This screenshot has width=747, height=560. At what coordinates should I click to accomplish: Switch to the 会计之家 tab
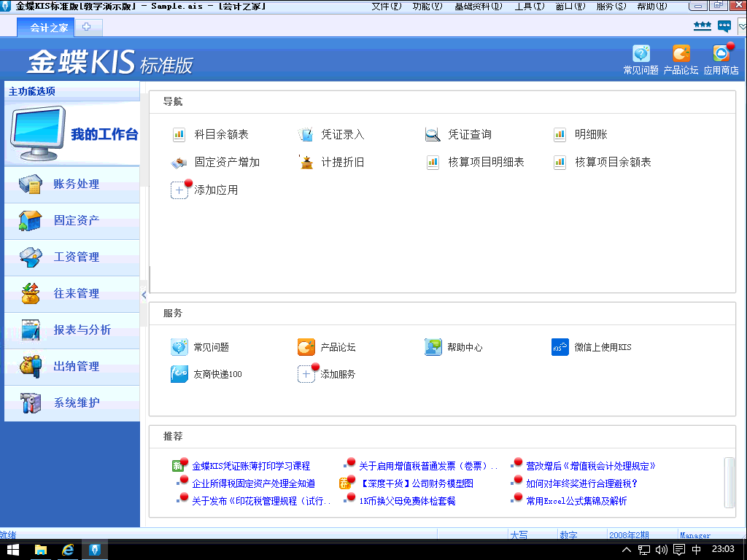tap(46, 28)
